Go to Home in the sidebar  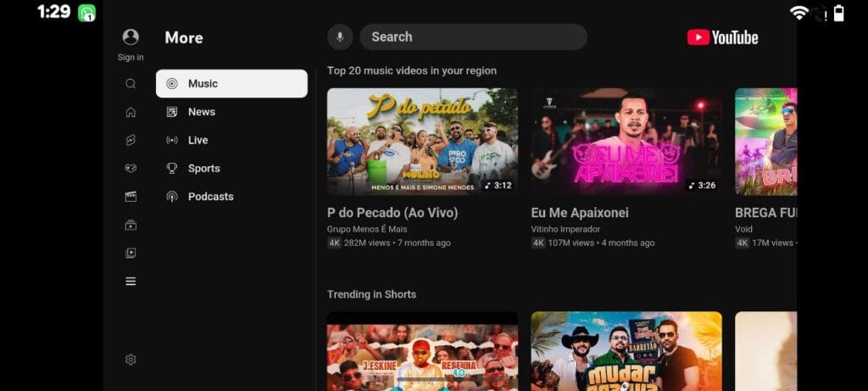(131, 112)
